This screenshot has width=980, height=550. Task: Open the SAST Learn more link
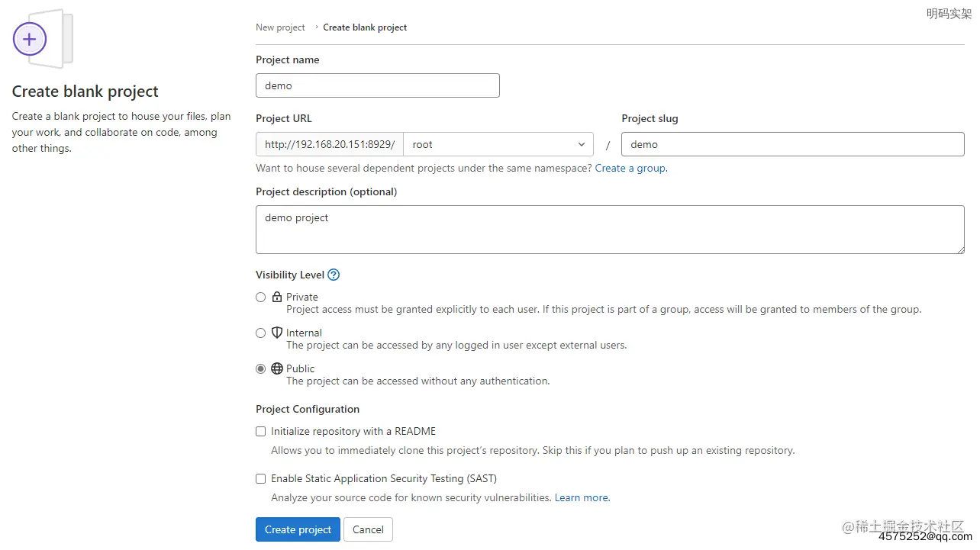point(582,497)
